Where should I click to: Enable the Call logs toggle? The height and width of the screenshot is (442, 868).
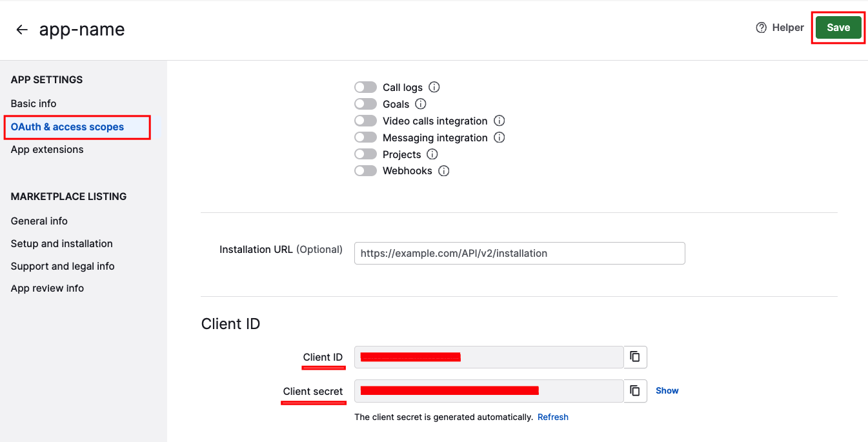pos(365,86)
